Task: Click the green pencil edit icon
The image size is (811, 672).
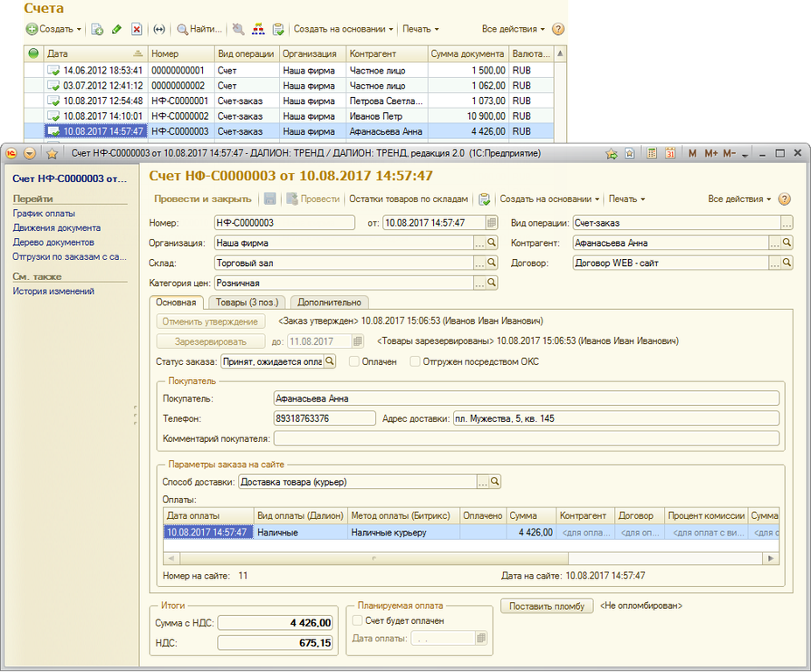Action: (x=116, y=29)
